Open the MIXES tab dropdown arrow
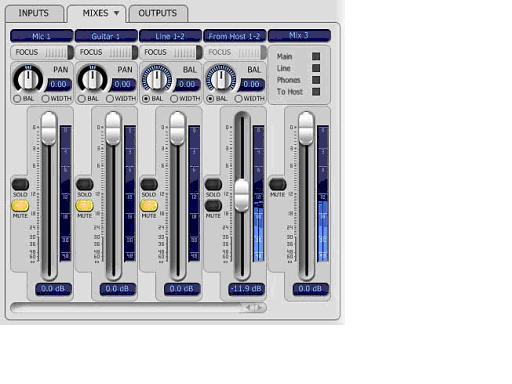Viewport: 512px width, 384px height. click(116, 13)
